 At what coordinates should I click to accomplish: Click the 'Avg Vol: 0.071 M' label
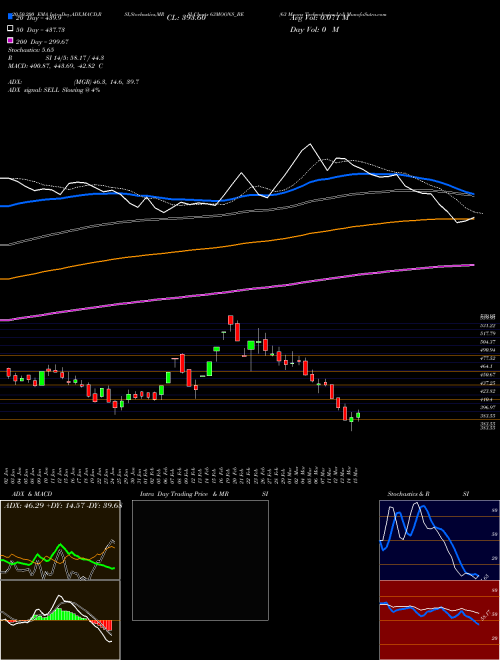click(x=319, y=18)
